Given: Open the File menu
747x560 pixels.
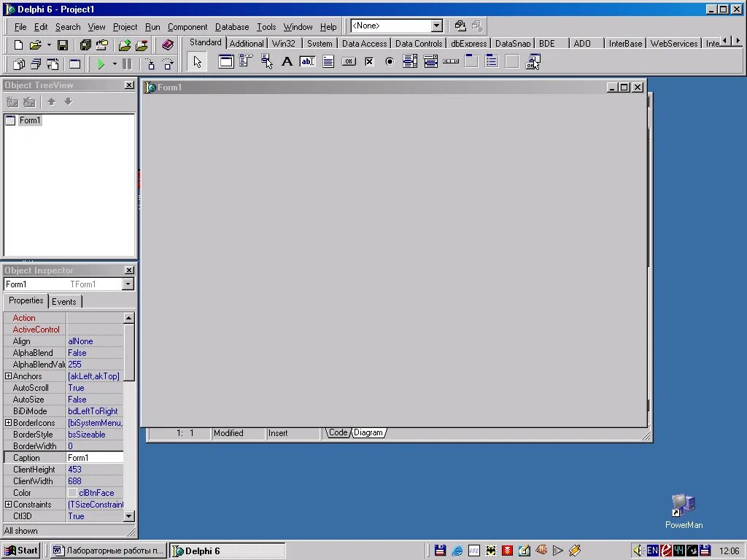Looking at the screenshot, I should pyautogui.click(x=20, y=27).
